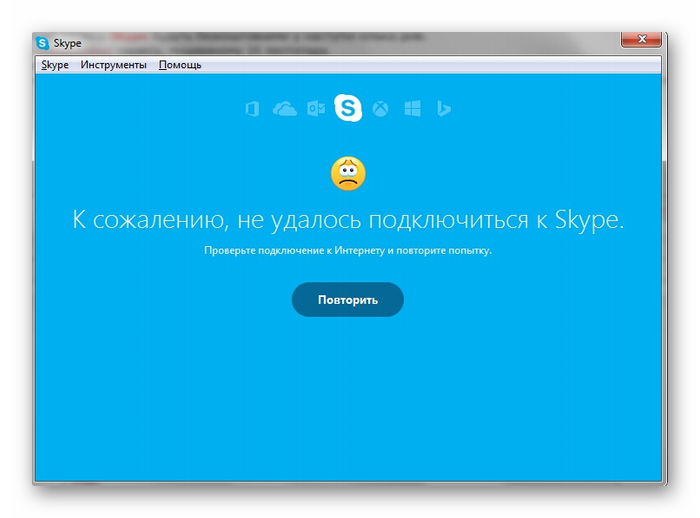The image size is (700, 518).
Task: Click the 'К сожалению, не удалось подключиться' heading
Action: 348,220
